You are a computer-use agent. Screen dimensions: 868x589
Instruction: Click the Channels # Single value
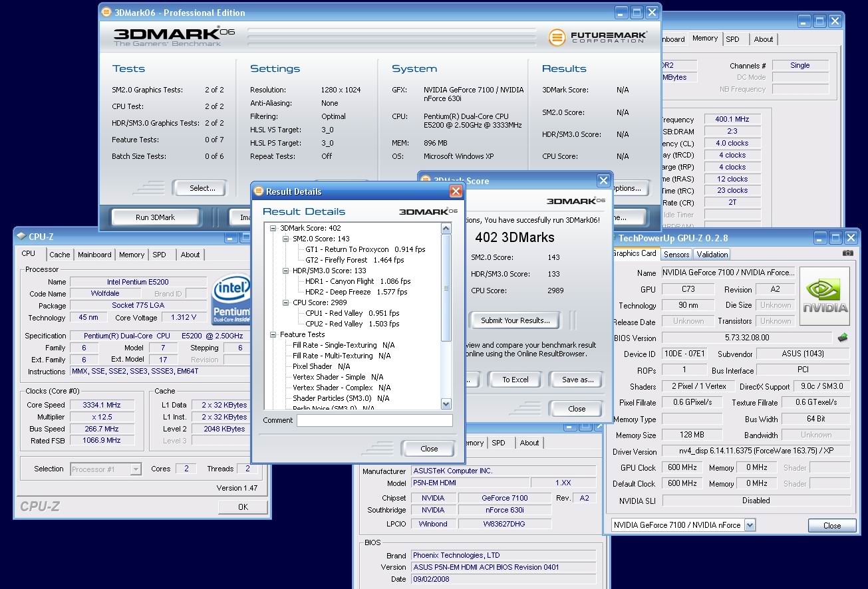click(x=799, y=66)
